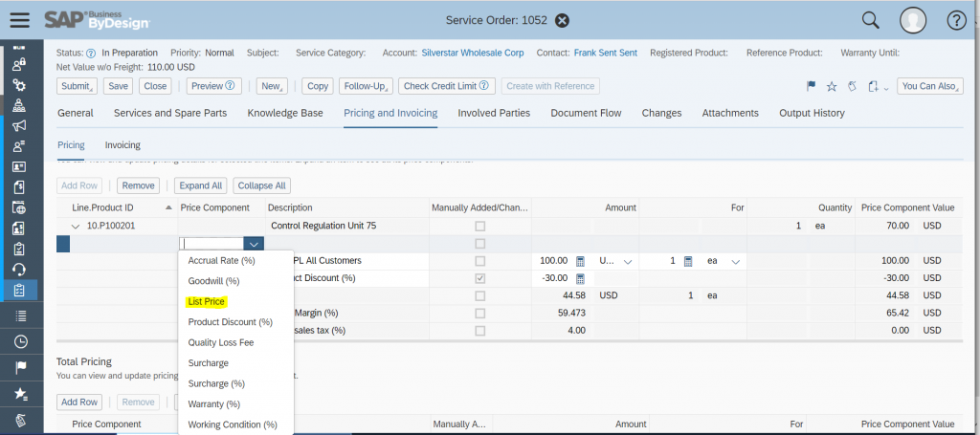980x435 pixels.
Task: Click calculator icon beside For quantity 1
Action: click(687, 261)
